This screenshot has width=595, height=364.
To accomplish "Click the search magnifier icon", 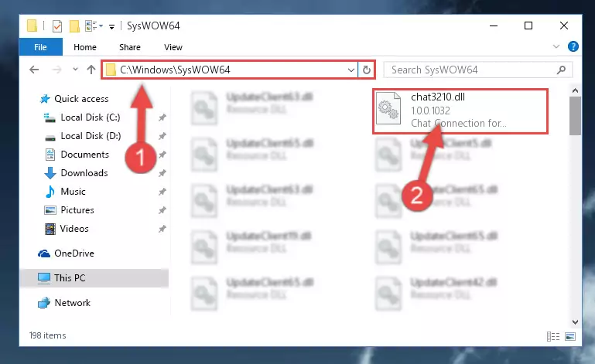I will pos(561,70).
